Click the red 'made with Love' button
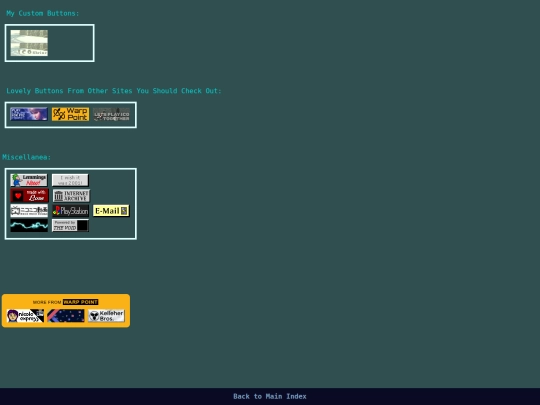The width and height of the screenshot is (540, 405). coord(29,195)
